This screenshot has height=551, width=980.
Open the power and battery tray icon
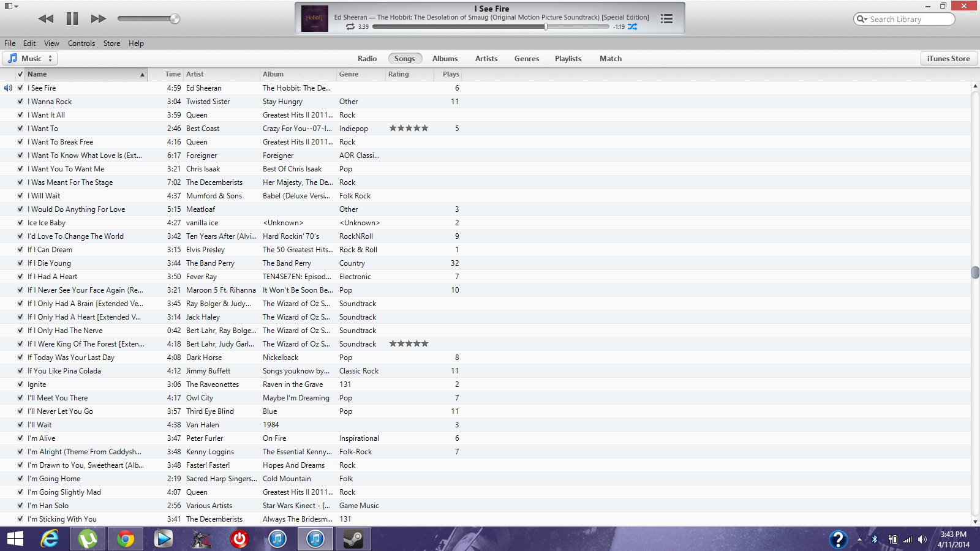pos(893,539)
